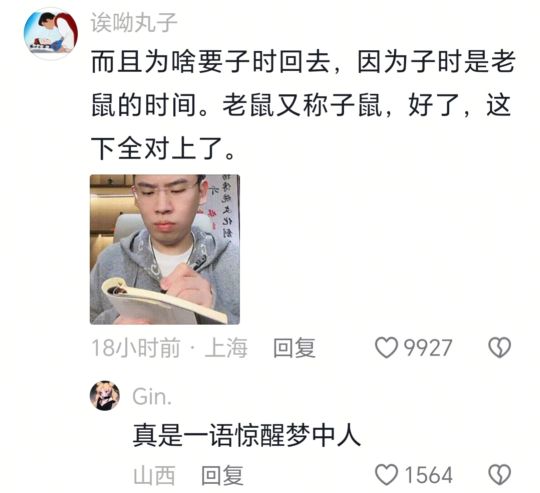Open username Gin.
The image size is (540, 493).
(152, 396)
